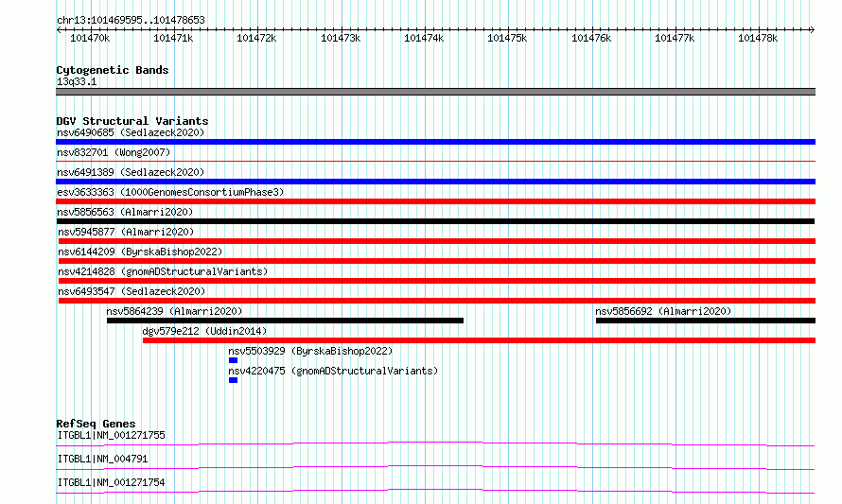Click the chr13:101469595..101478653 coordinates text
The width and height of the screenshot is (842, 504).
tap(131, 20)
